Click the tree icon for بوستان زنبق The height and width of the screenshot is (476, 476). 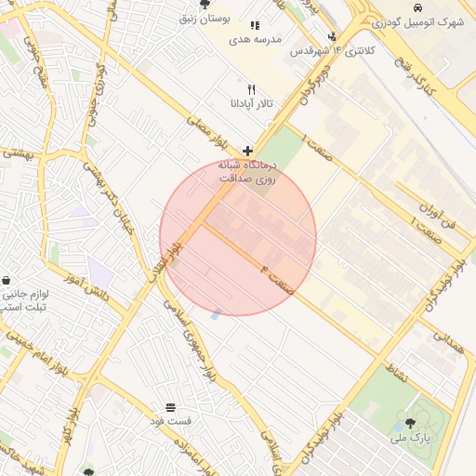coord(205,5)
